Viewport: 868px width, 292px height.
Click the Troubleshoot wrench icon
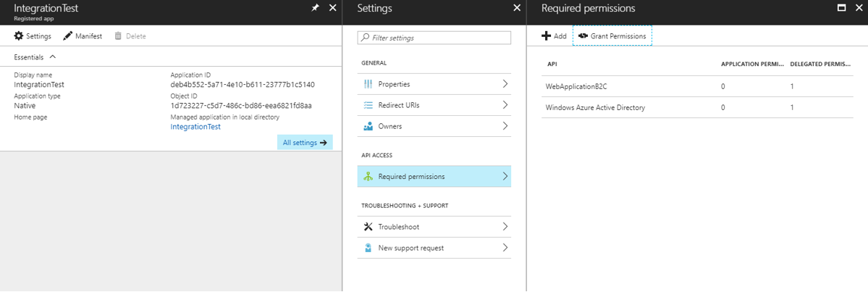coord(368,227)
